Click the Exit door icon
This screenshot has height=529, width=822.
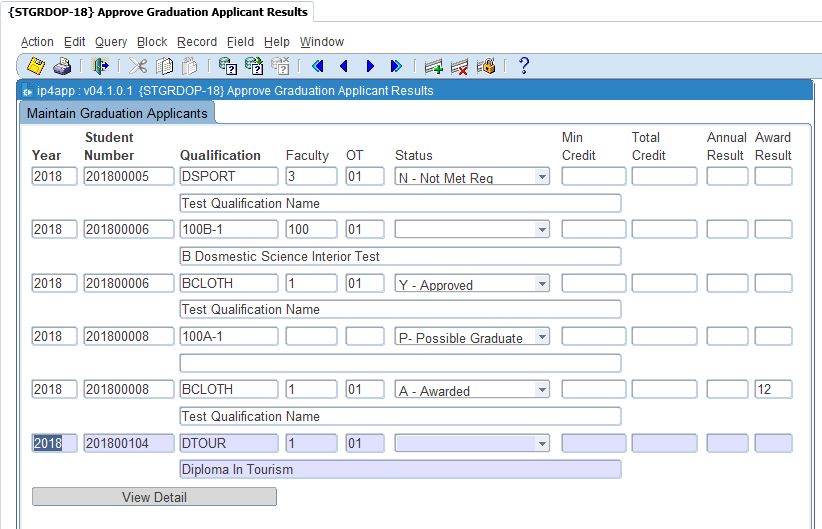[x=100, y=66]
